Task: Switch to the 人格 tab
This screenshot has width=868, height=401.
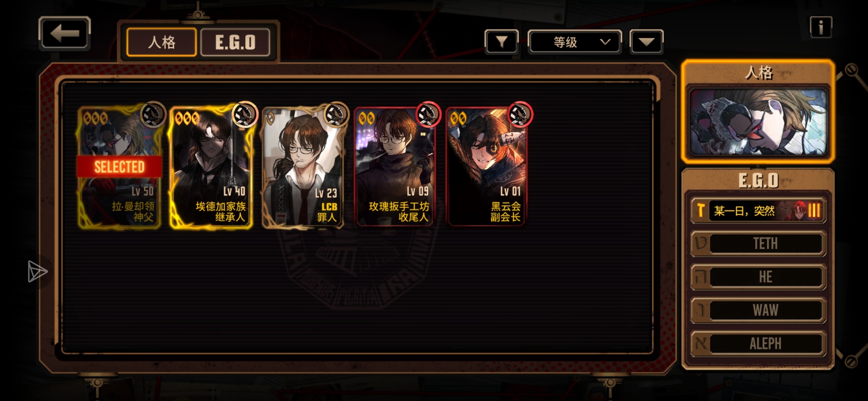Action: pos(162,42)
